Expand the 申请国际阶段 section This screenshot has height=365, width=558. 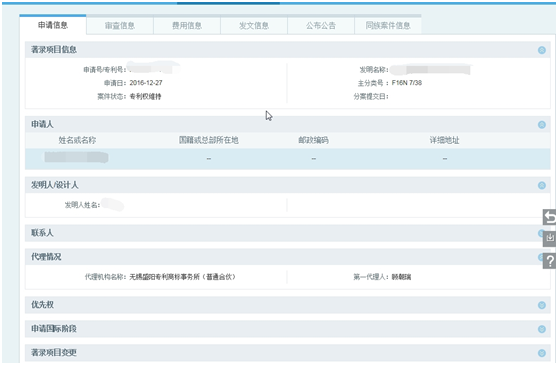(542, 329)
